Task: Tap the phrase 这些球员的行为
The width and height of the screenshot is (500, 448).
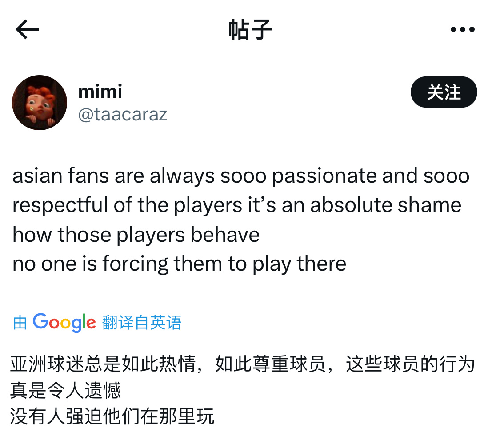Action: (411, 364)
